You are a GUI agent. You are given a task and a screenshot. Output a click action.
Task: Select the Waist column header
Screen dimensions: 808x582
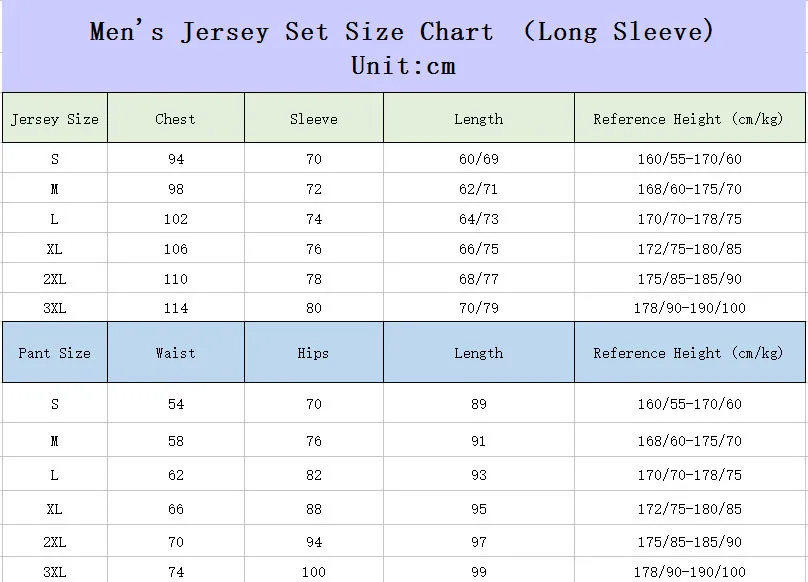(x=176, y=353)
